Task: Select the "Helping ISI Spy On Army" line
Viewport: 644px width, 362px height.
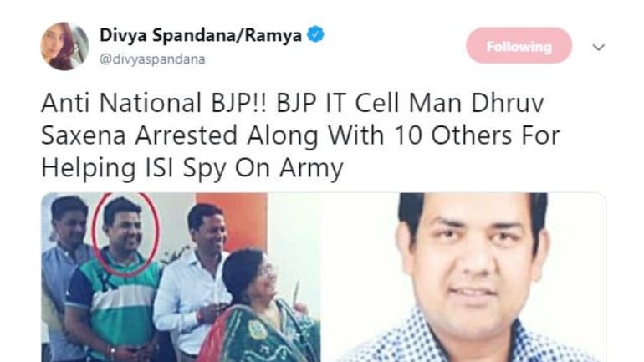Action: click(x=192, y=168)
